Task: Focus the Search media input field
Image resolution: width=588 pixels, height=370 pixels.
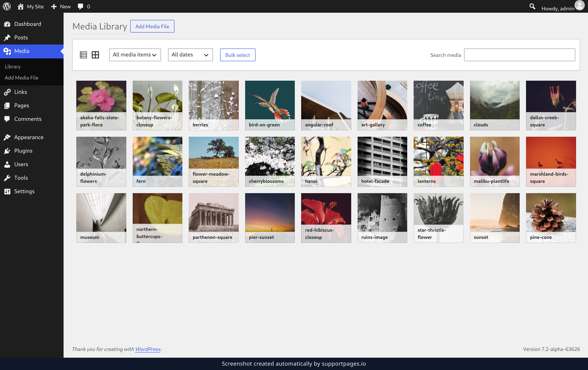Action: pos(519,55)
